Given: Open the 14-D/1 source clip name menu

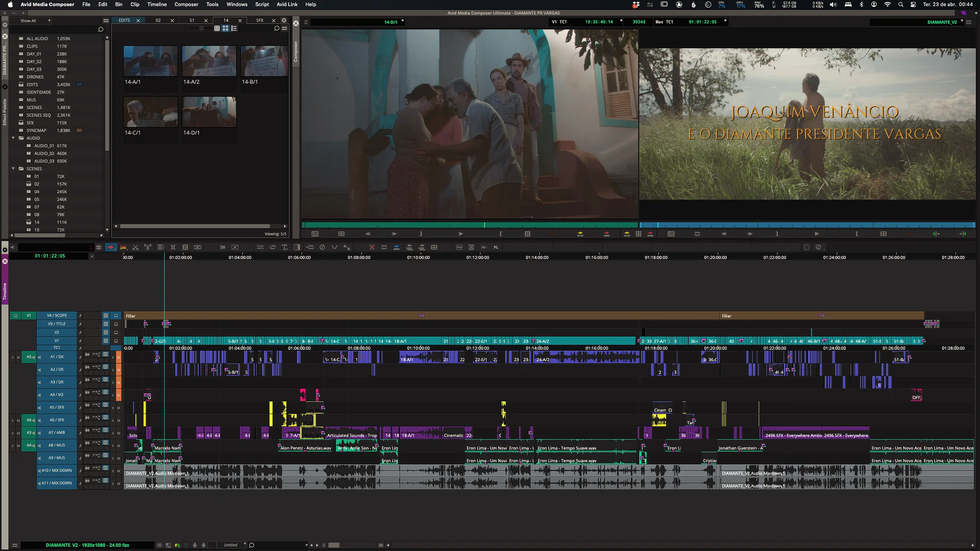Looking at the screenshot, I should coord(403,21).
